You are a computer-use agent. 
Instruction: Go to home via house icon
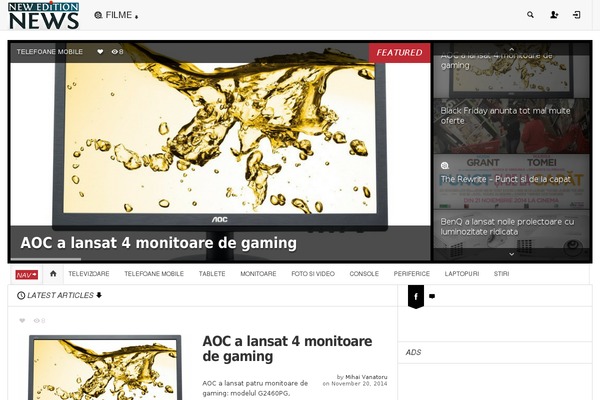53,274
